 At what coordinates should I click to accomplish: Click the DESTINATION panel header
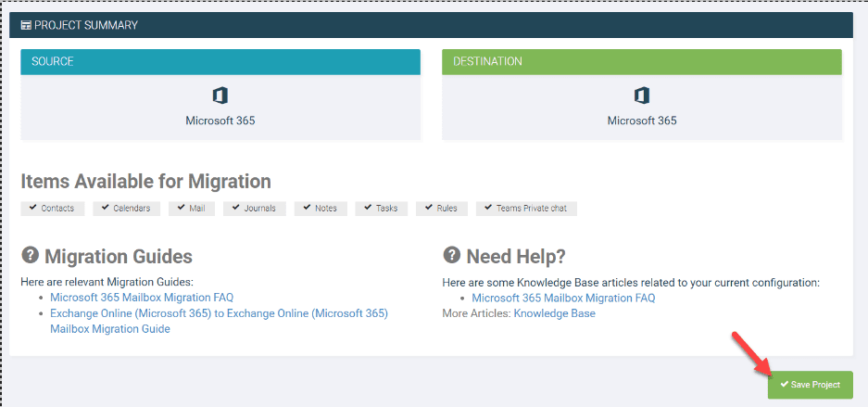click(x=642, y=62)
